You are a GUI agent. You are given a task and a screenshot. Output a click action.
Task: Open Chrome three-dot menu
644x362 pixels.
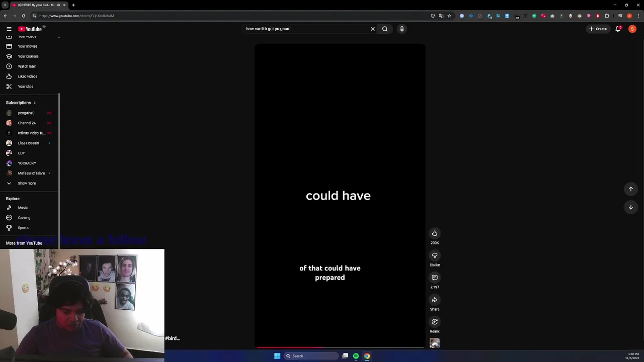[x=638, y=16]
